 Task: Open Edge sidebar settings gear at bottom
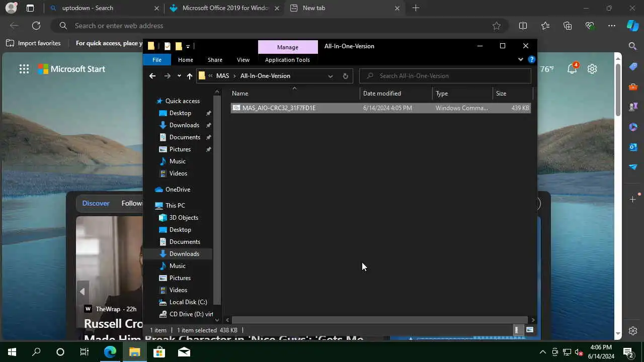633,331
